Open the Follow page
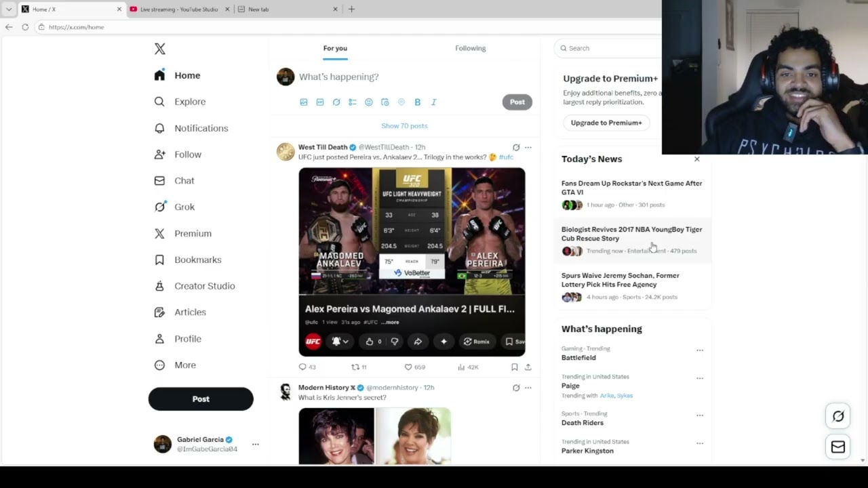Image resolution: width=868 pixels, height=488 pixels. pyautogui.click(x=178, y=155)
